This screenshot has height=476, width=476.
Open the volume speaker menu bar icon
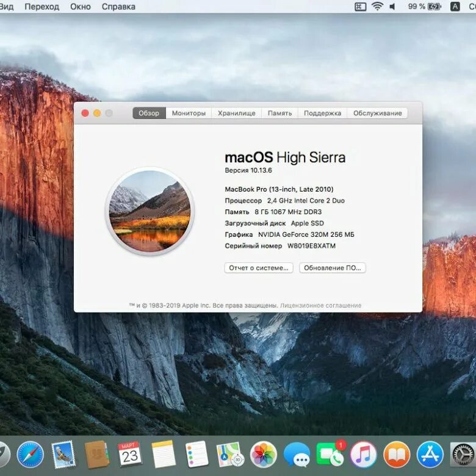[x=392, y=6]
